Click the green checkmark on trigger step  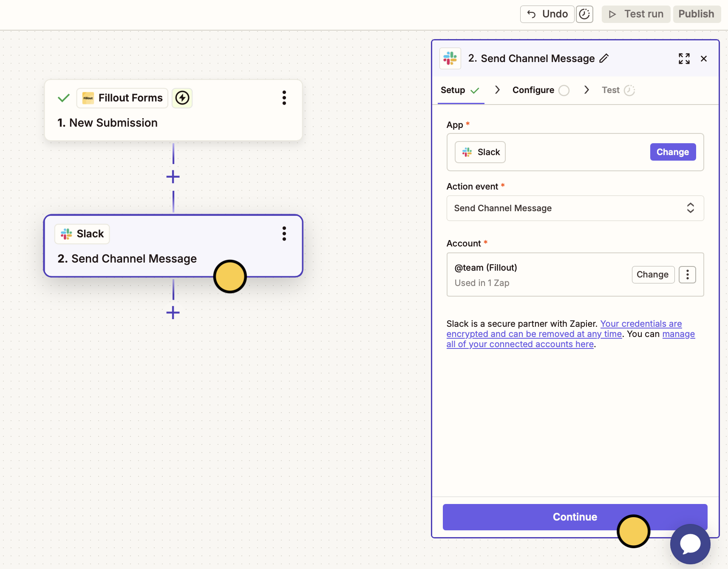tap(64, 98)
